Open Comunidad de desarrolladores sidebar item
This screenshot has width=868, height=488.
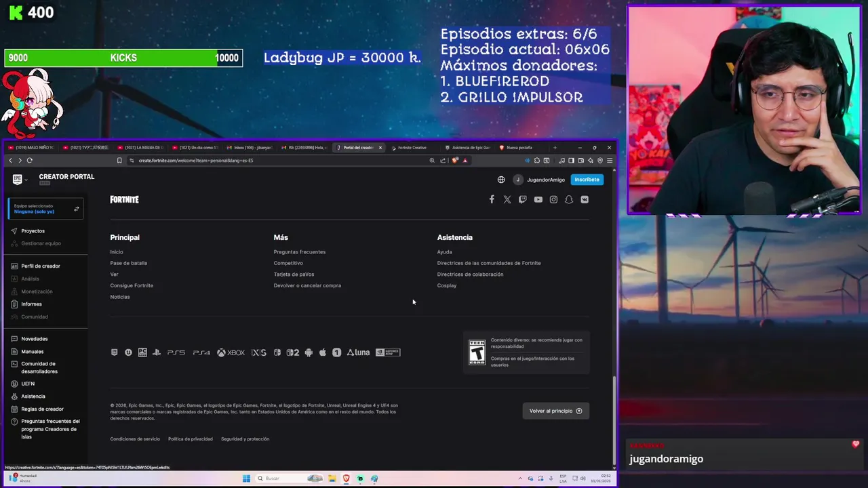pyautogui.click(x=39, y=367)
